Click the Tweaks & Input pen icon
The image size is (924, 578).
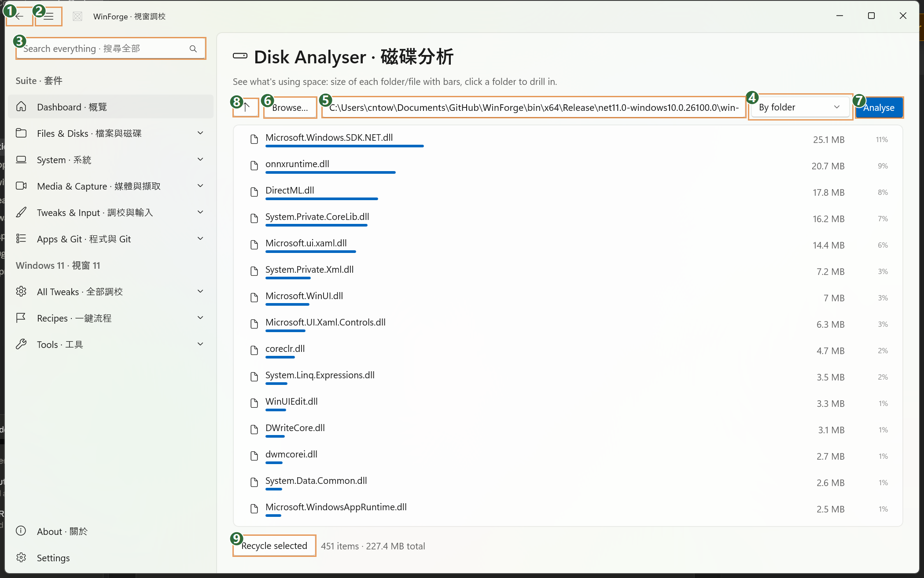tap(21, 212)
